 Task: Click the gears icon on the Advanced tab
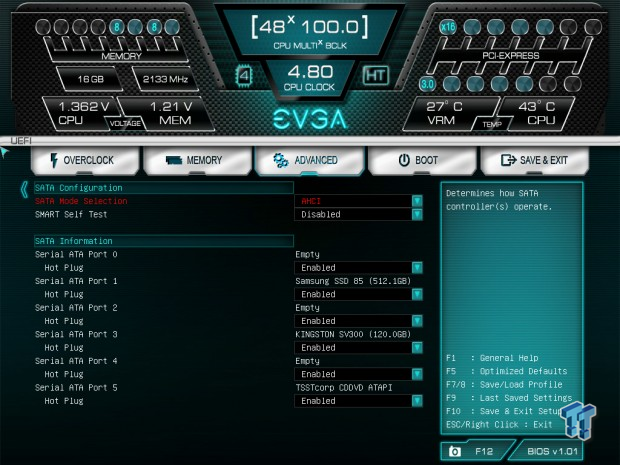[281, 160]
